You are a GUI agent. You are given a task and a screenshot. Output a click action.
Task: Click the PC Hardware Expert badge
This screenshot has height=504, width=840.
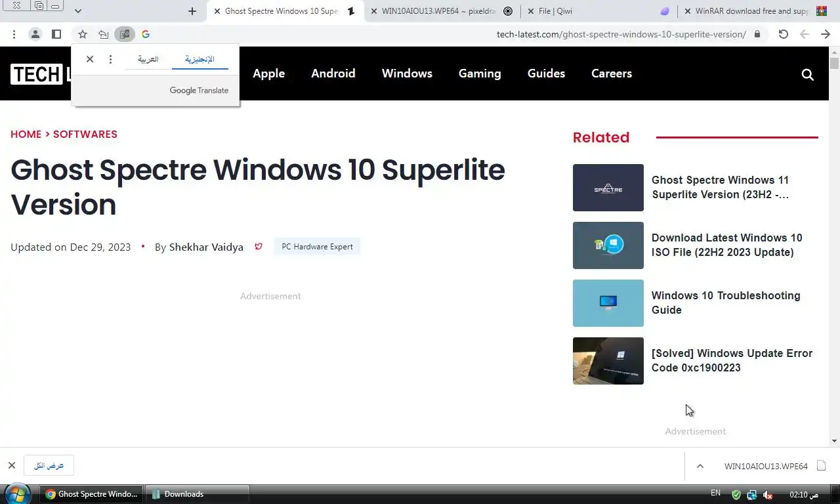pyautogui.click(x=317, y=247)
